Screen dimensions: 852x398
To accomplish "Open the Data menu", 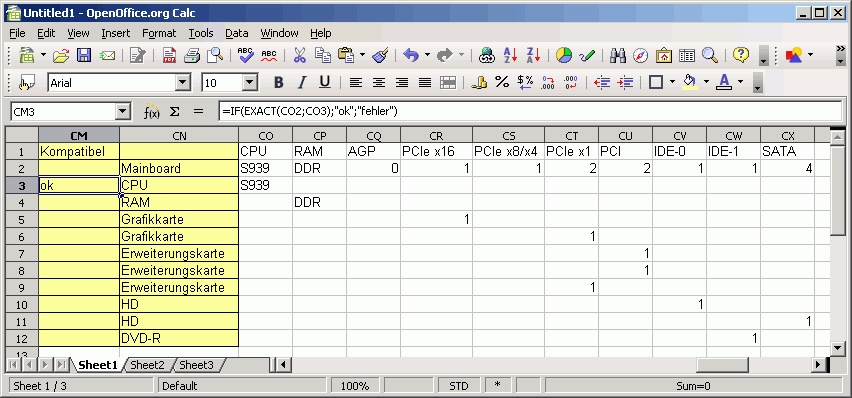I will coord(237,33).
